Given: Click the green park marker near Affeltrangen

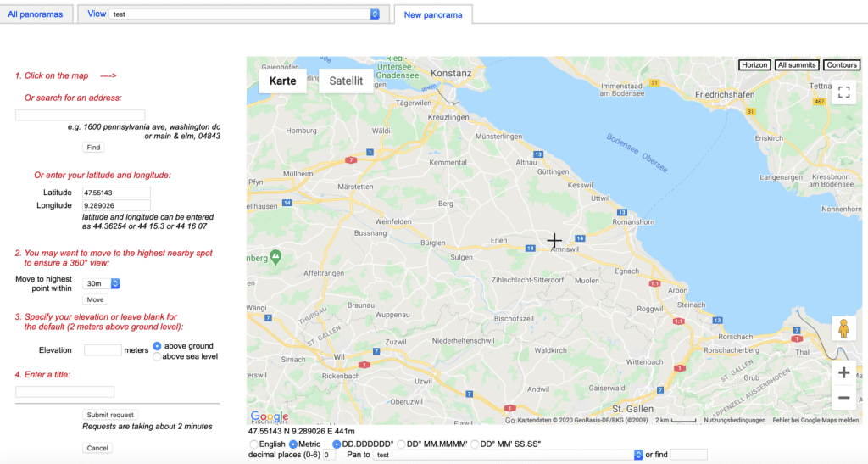Looking at the screenshot, I should coord(275,256).
